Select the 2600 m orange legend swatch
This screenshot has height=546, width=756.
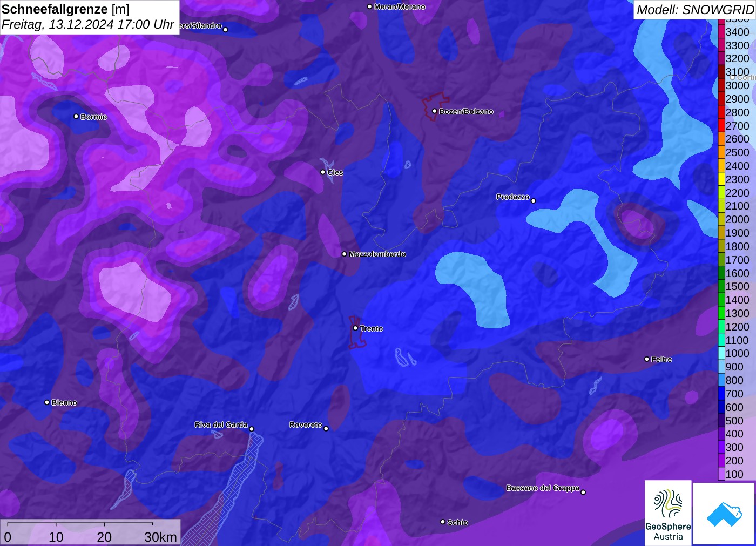click(x=721, y=139)
